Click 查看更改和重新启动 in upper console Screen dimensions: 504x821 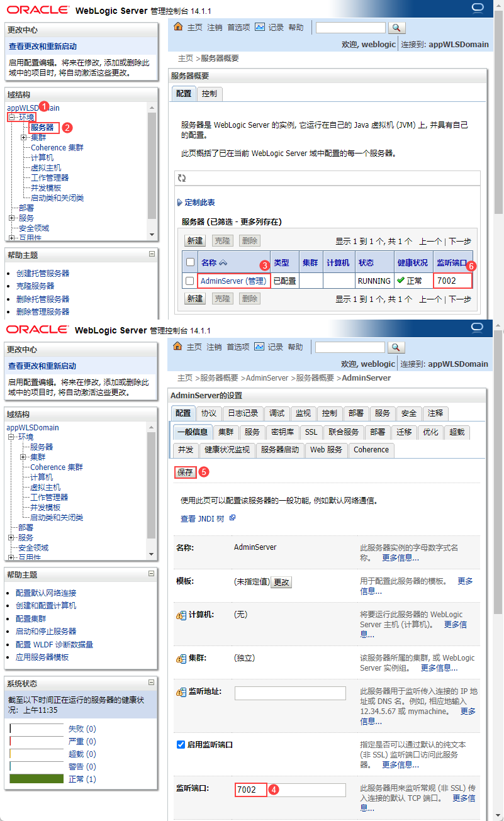pyautogui.click(x=43, y=47)
